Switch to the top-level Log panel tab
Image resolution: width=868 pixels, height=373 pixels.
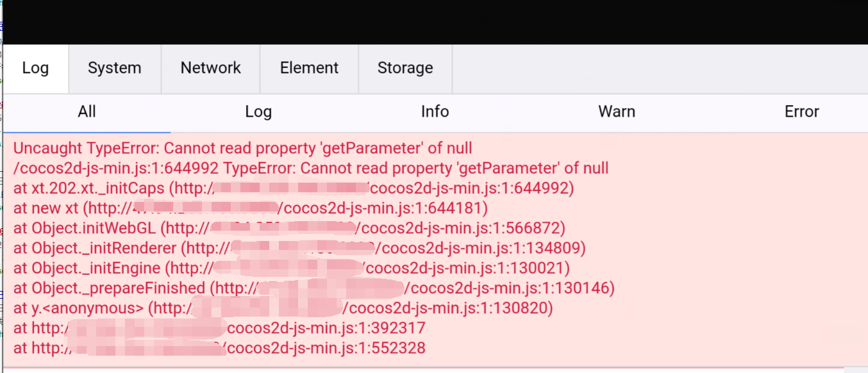35,68
